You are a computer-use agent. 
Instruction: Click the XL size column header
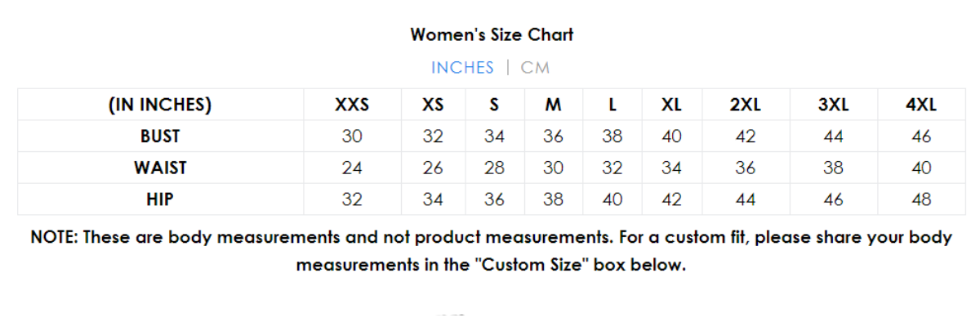pos(671,105)
